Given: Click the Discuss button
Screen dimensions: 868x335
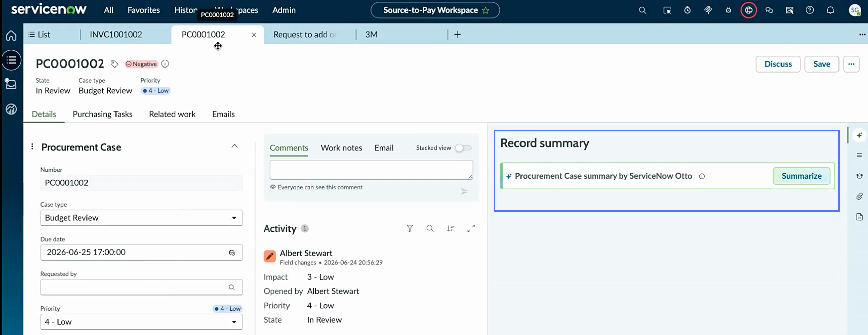Looking at the screenshot, I should (778, 64).
